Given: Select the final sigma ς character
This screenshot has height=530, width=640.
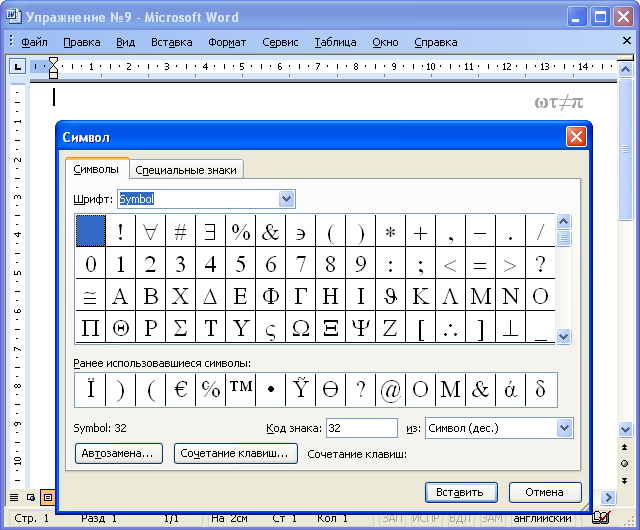Looking at the screenshot, I should 270,327.
